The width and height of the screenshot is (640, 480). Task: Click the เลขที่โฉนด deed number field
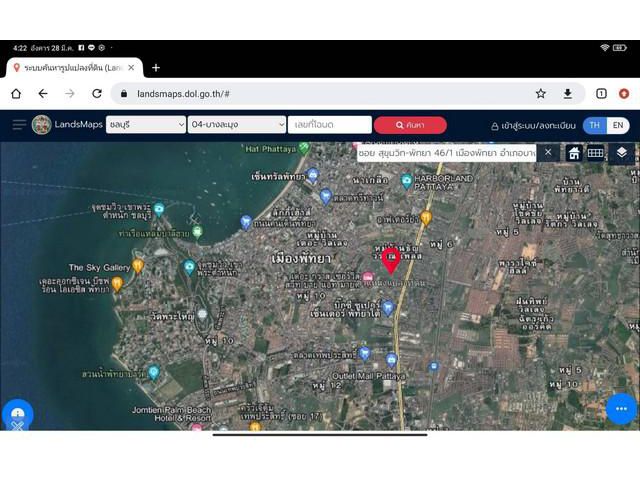click(x=329, y=125)
